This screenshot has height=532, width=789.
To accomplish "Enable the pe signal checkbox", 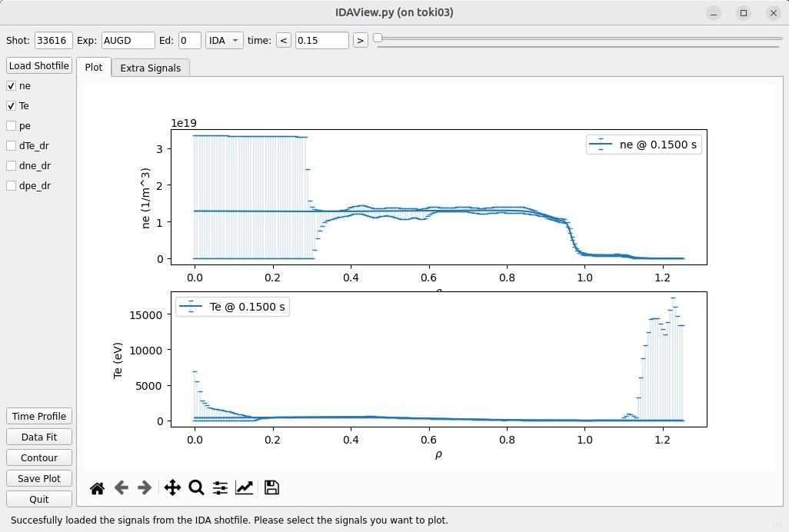I will [12, 126].
